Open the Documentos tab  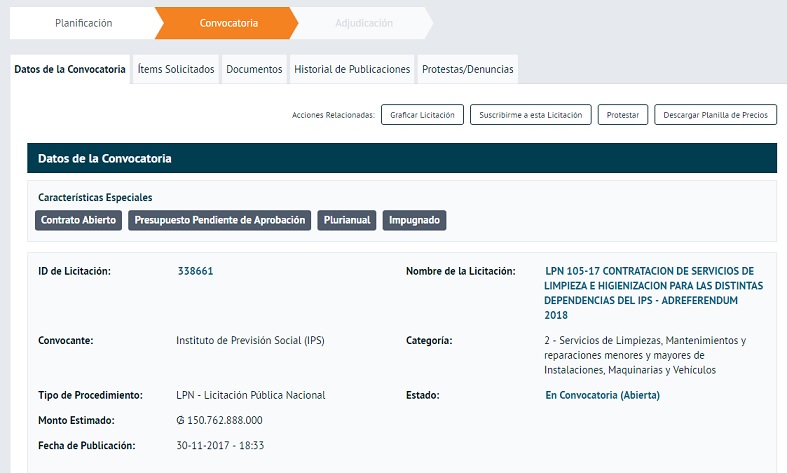coord(254,70)
